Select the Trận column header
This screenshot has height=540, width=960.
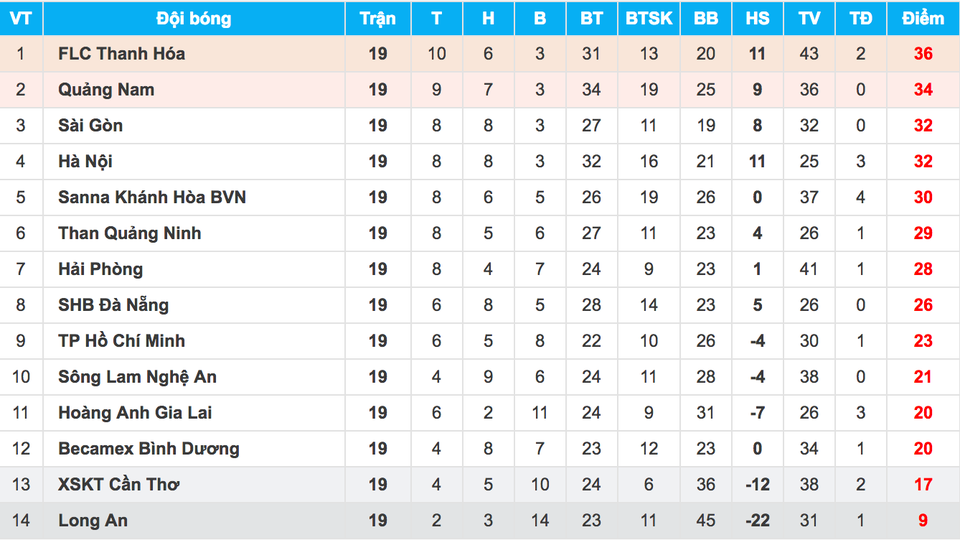coord(377,18)
